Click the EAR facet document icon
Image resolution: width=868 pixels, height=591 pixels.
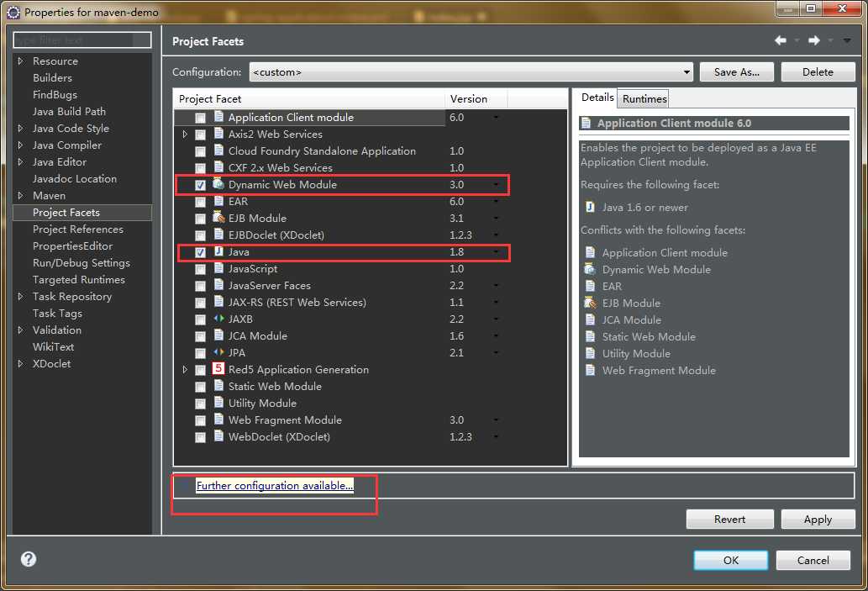click(x=218, y=201)
